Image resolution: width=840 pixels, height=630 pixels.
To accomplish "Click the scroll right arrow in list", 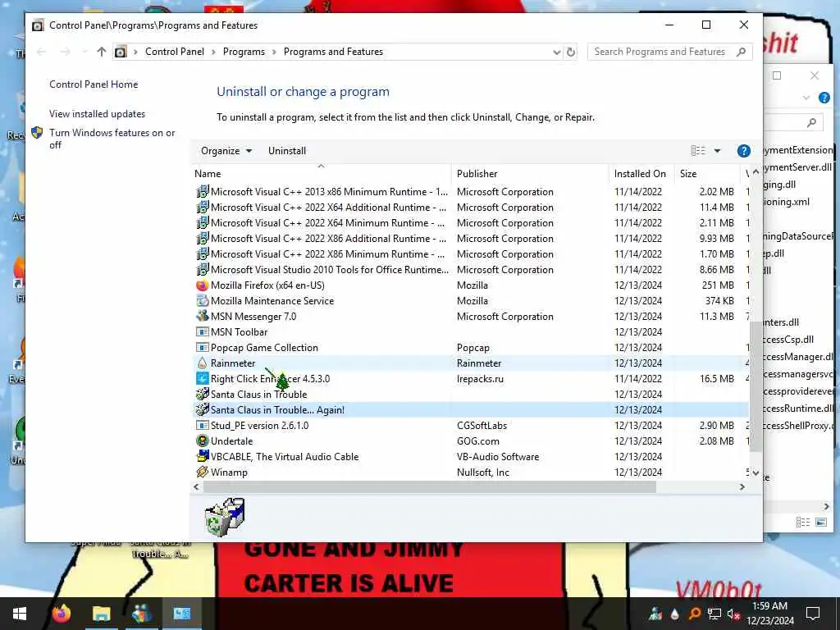I will [742, 487].
